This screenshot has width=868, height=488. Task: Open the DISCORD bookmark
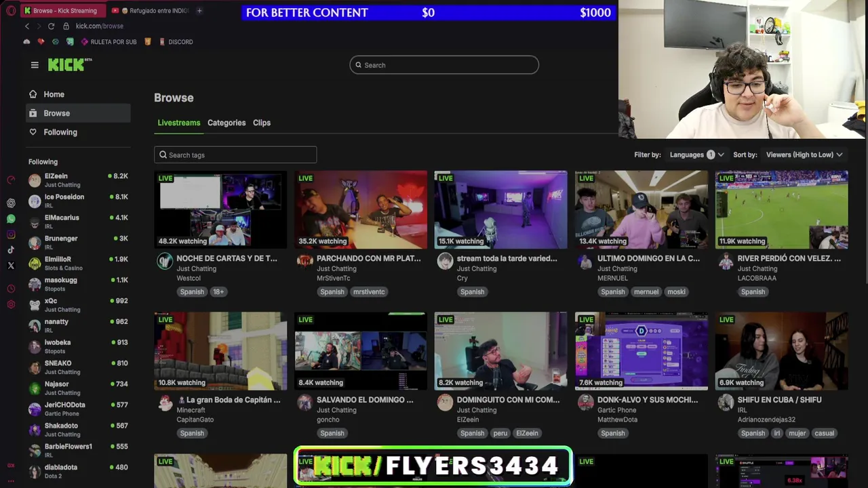[x=176, y=42]
